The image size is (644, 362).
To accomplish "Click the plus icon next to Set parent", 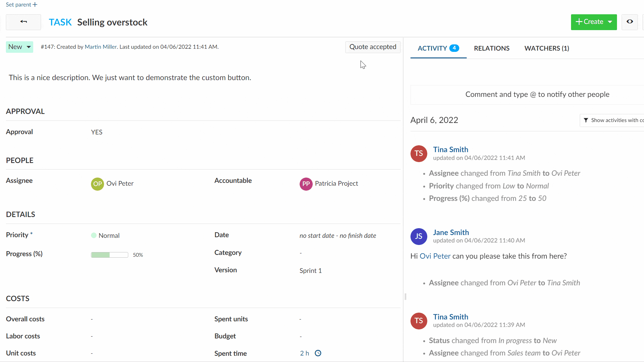I will click(35, 5).
